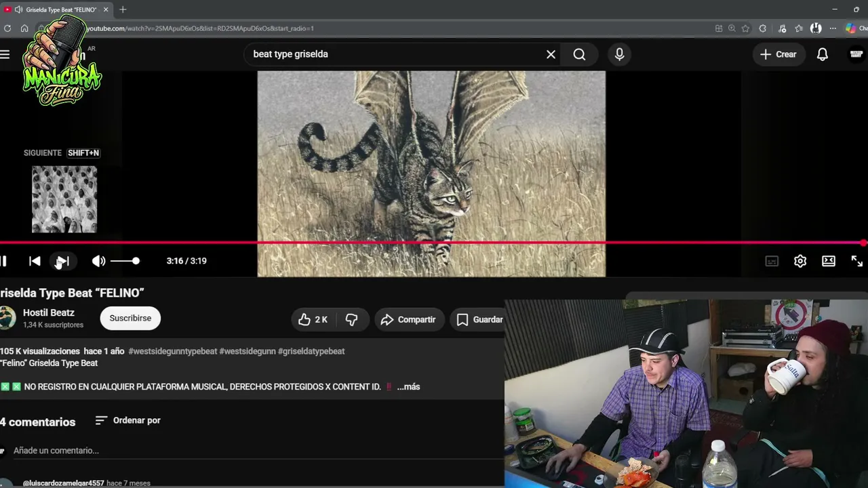The height and width of the screenshot is (488, 868).
Task: Bookmark this page with the star icon
Action: pos(745,28)
